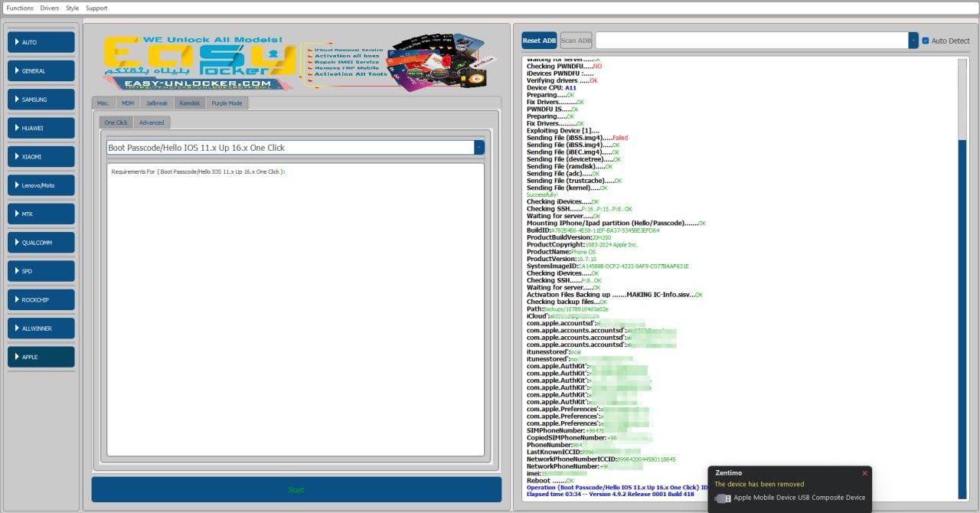Select the ALLWINNER sidebar button
Screen dimensions: 980x513
[x=41, y=328]
